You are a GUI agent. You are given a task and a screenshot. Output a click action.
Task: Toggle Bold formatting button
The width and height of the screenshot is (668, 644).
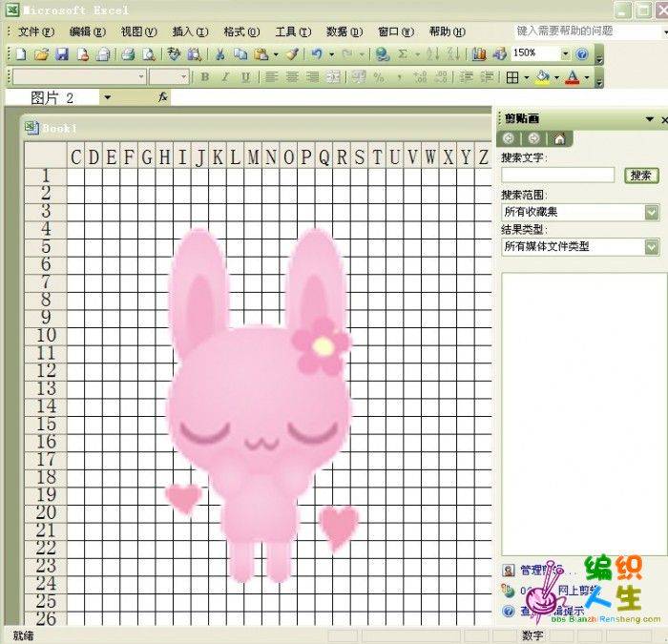coord(205,77)
